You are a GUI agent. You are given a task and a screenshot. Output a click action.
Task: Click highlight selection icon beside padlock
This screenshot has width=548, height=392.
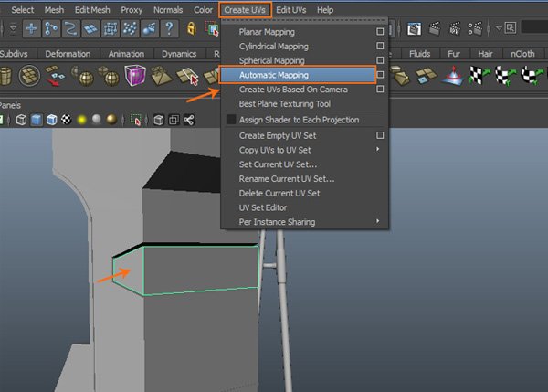tap(212, 28)
